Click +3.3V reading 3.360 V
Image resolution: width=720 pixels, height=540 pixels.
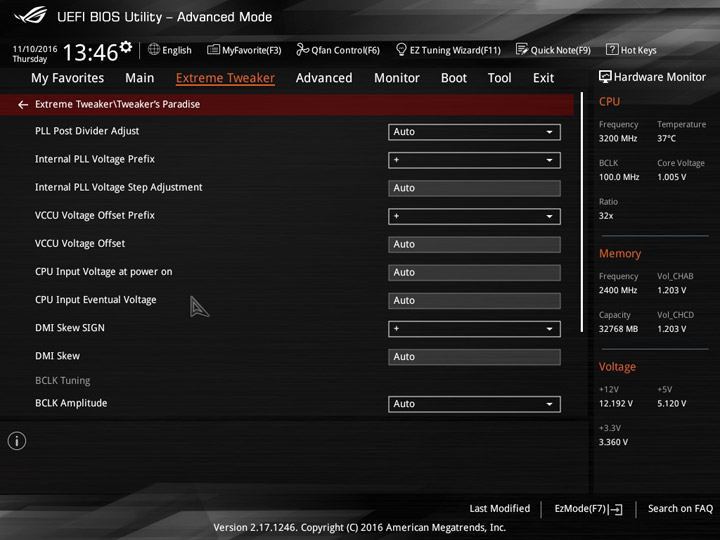point(613,442)
